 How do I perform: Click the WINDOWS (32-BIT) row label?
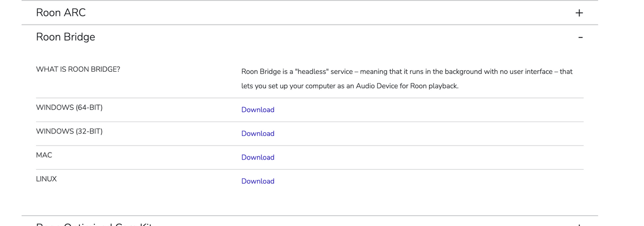pyautogui.click(x=69, y=131)
